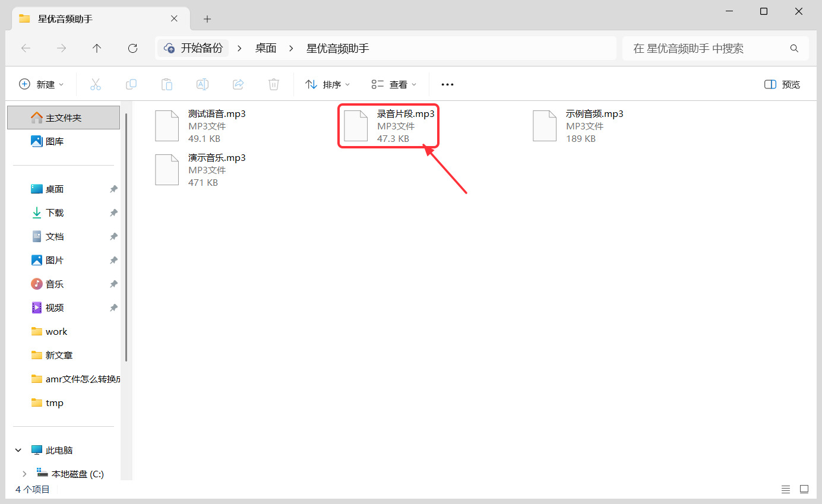
Task: Open the three-dot See more menu
Action: click(448, 84)
